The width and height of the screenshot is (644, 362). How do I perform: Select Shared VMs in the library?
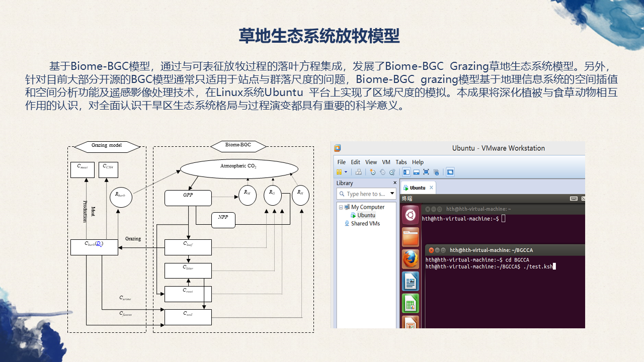click(x=365, y=223)
